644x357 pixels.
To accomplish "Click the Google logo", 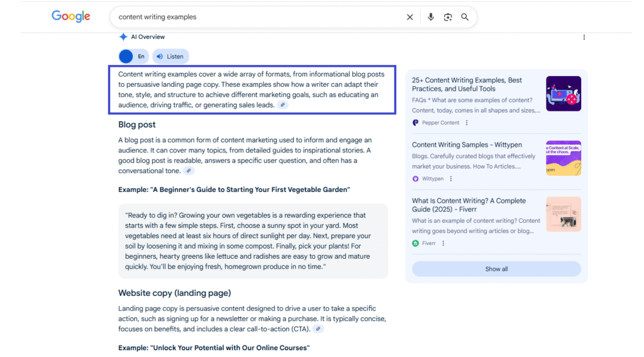I will [70, 17].
